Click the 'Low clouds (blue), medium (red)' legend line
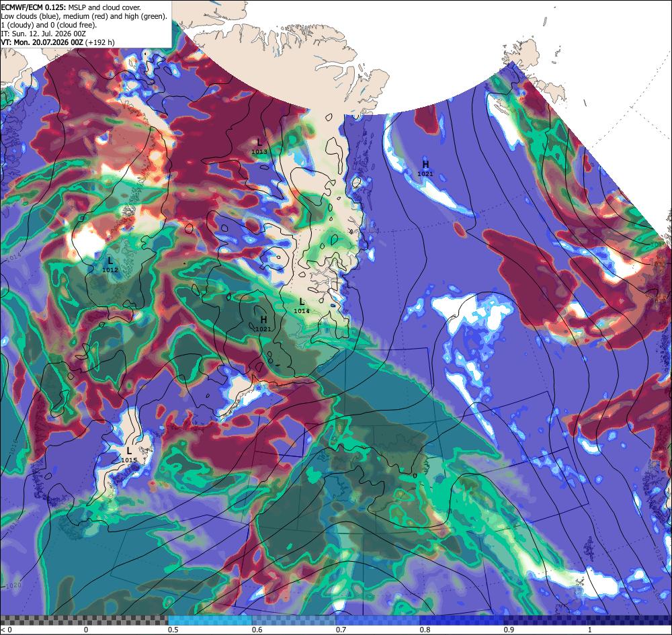This screenshot has width=672, height=635. pos(83,16)
